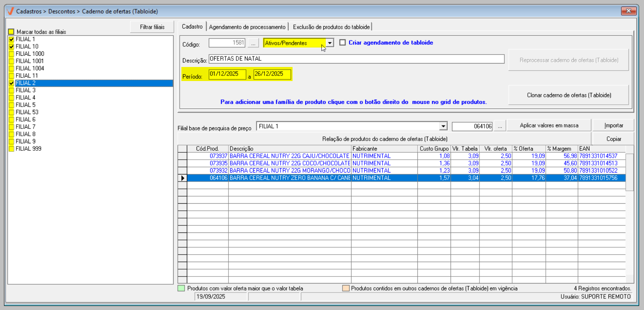The width and height of the screenshot is (644, 310).
Task: Expand the Filial base de pesquisa dropdown
Action: tap(443, 126)
